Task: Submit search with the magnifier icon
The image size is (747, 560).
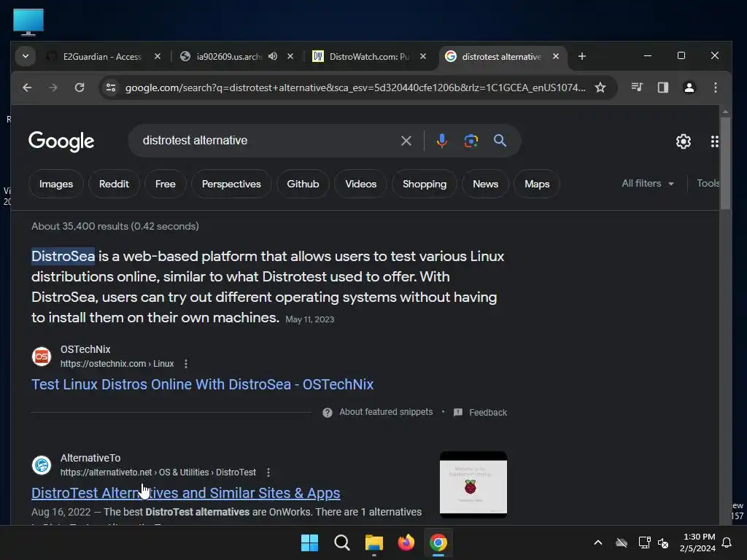Action: tap(500, 141)
